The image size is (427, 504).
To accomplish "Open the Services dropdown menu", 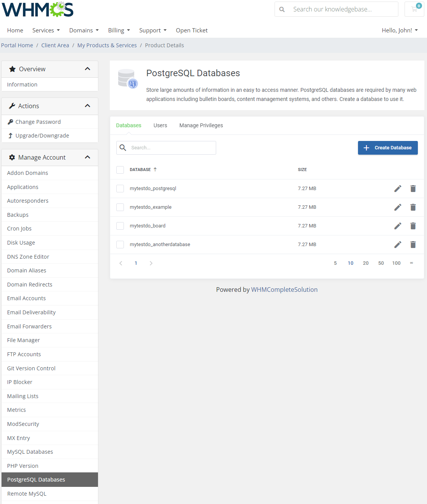I will click(46, 30).
